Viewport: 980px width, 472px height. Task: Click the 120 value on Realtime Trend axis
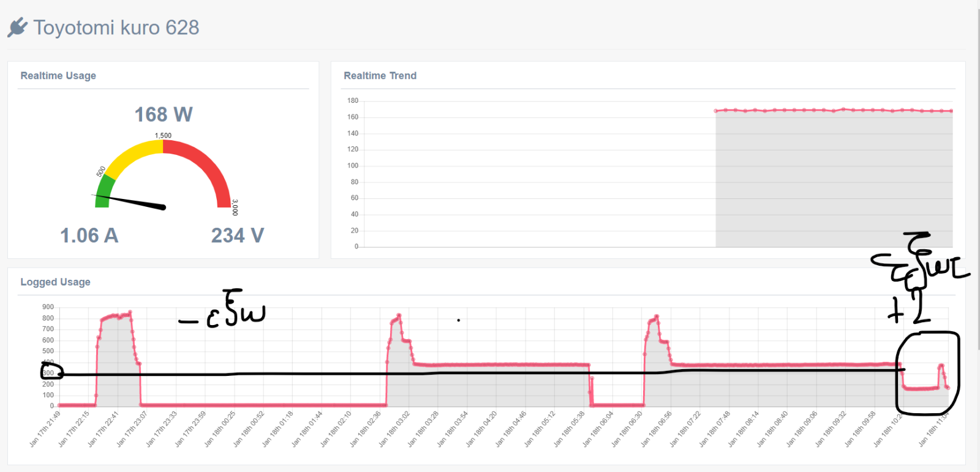pos(353,149)
